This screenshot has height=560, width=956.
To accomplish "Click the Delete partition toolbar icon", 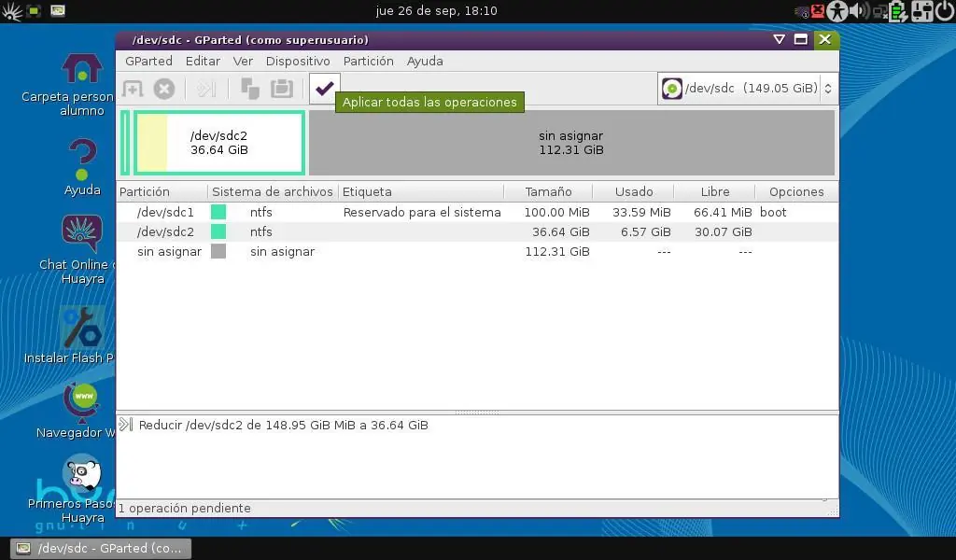I will click(x=164, y=89).
